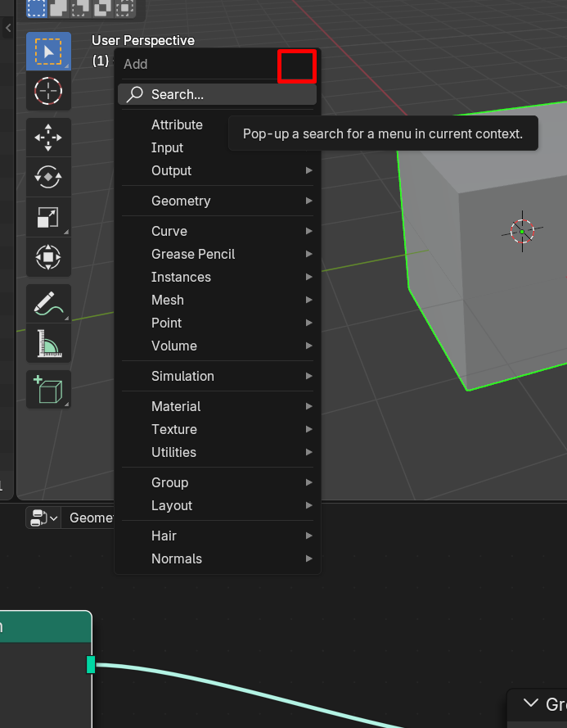Open the Grease Pencil submenu
This screenshot has height=728, width=567.
pyautogui.click(x=217, y=254)
